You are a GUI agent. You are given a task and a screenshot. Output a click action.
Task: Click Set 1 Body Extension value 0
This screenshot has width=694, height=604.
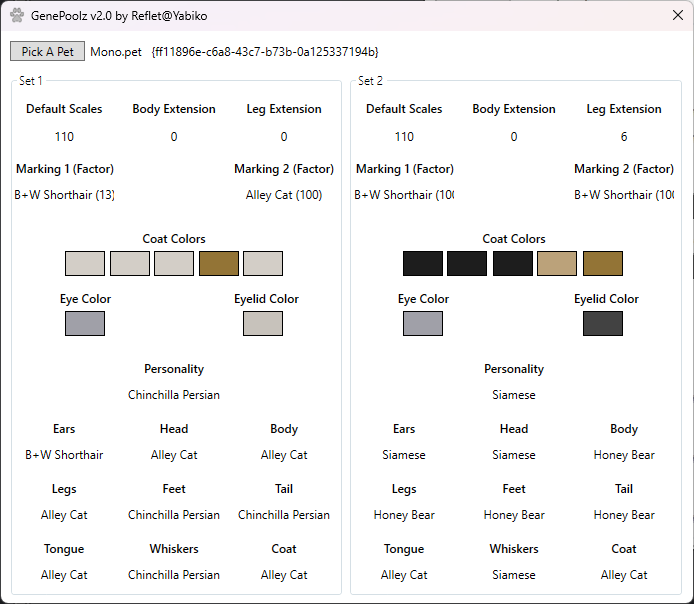click(x=174, y=136)
